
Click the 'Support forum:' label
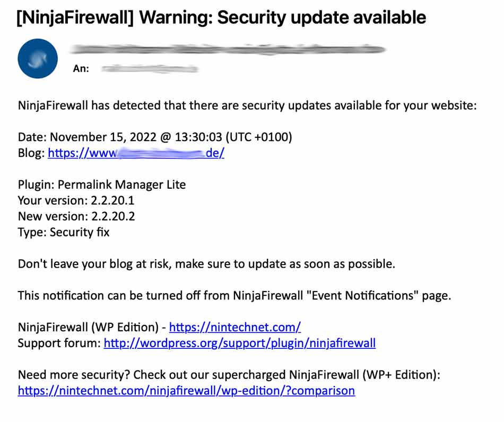tap(59, 343)
